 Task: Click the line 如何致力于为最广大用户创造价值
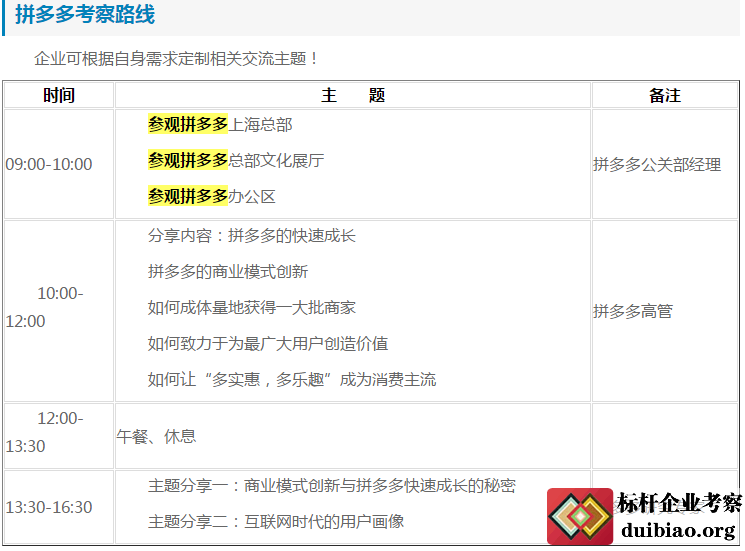(267, 343)
